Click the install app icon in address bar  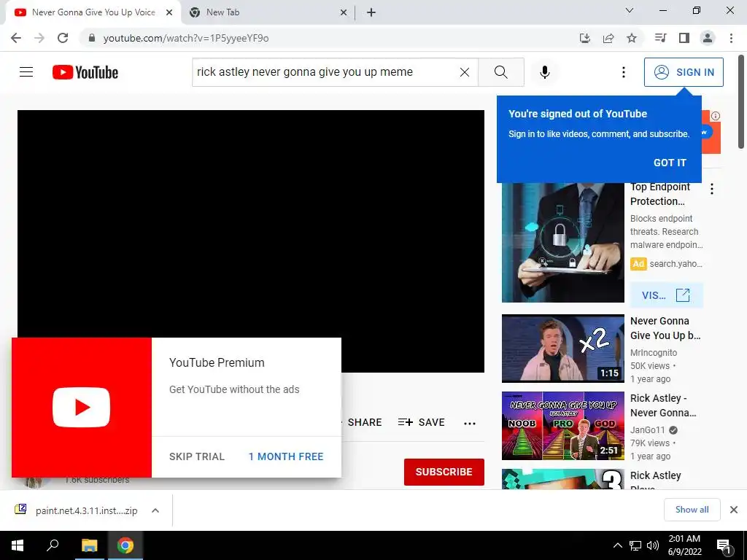[x=585, y=38]
